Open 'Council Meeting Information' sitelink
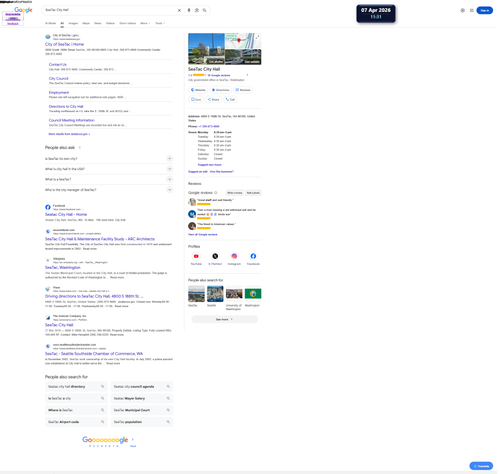Screen dimensions: 500x474 click(71, 120)
